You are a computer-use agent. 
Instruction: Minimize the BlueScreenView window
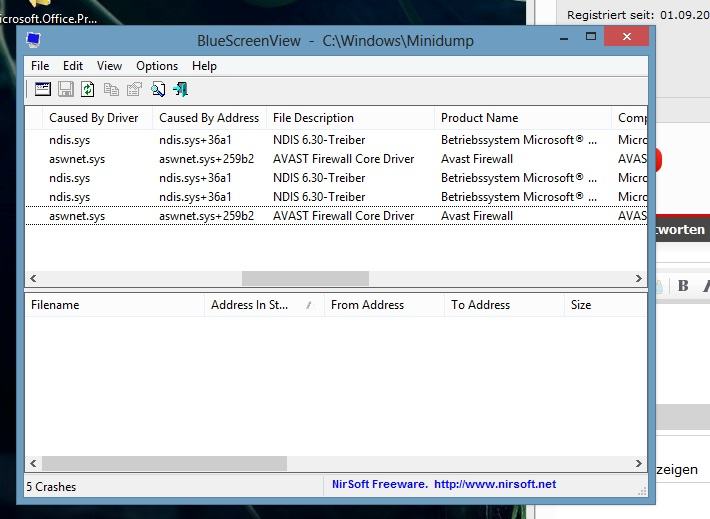click(564, 38)
